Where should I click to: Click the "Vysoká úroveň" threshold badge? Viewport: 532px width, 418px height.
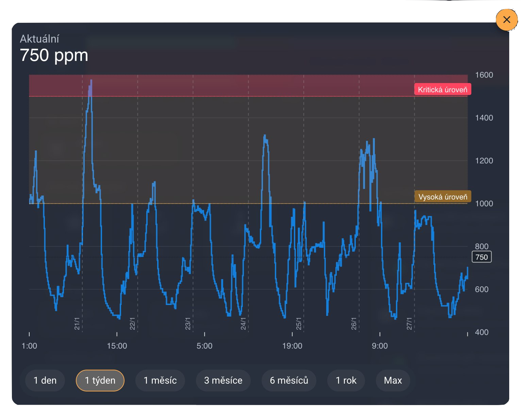coord(443,196)
